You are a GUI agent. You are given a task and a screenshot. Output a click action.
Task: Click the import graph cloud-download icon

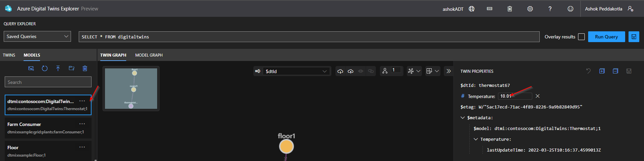[x=340, y=71]
